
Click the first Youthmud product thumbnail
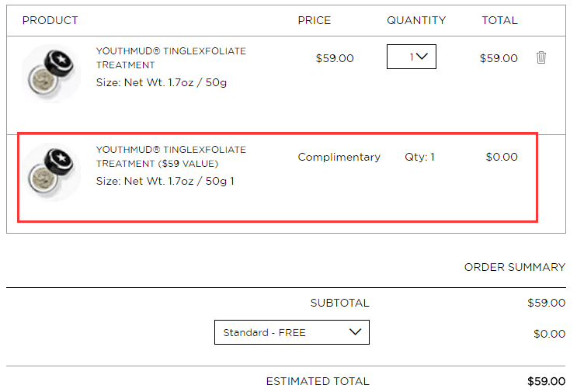pyautogui.click(x=51, y=74)
